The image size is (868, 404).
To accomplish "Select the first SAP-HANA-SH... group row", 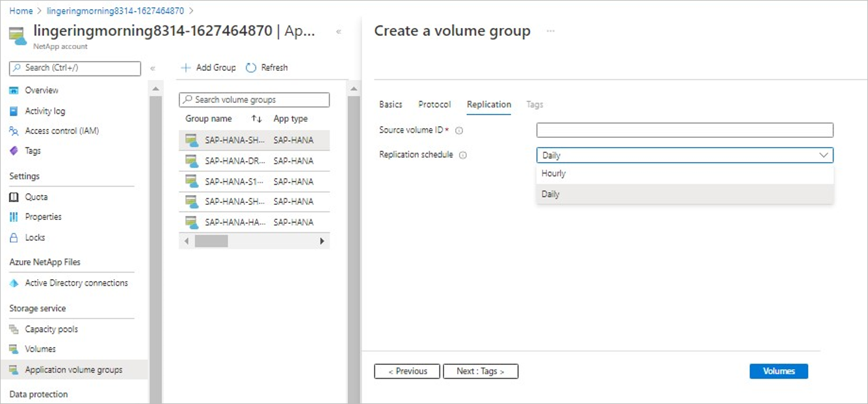I will click(x=254, y=141).
